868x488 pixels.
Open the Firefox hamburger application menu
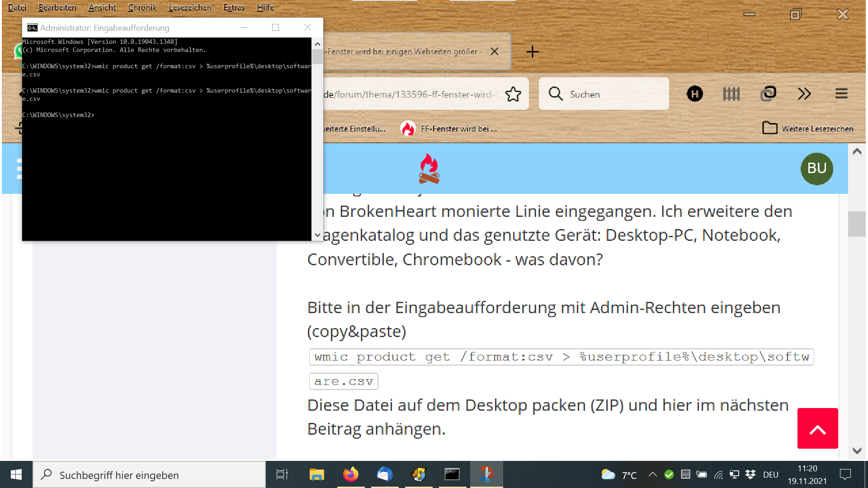tap(841, 94)
